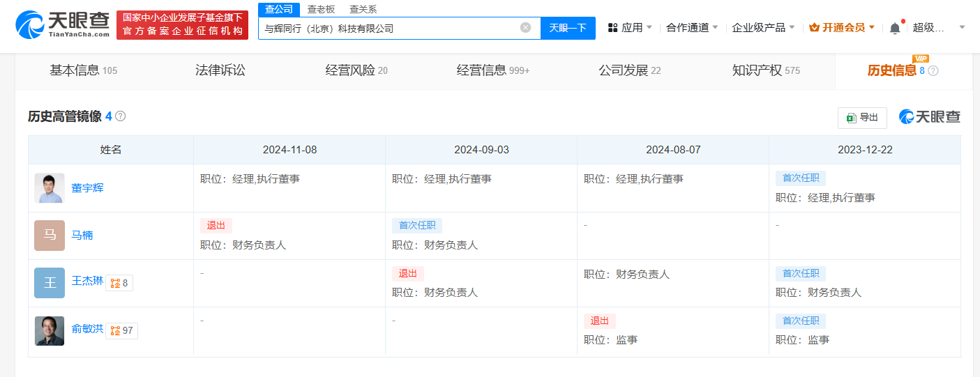The height and width of the screenshot is (377, 980).
Task: Click the TianYanCha logo at top left
Action: click(62, 24)
